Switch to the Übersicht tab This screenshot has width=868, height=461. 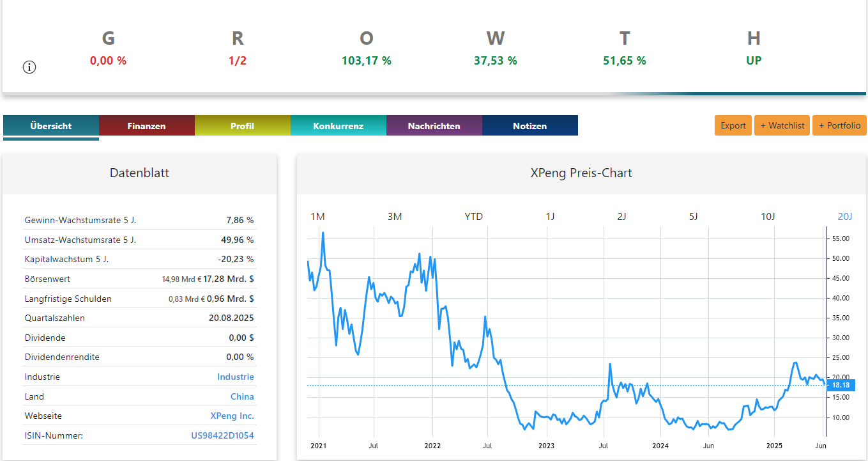(51, 126)
